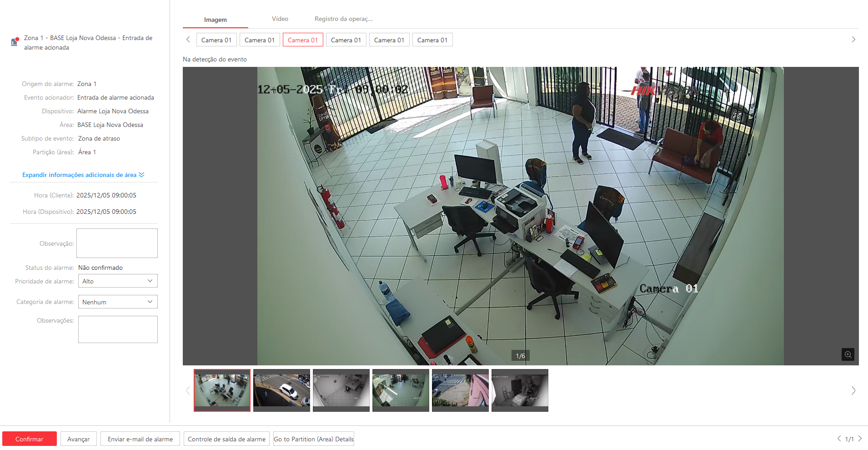This screenshot has height=450, width=868.
Task: Click the magnifier zoom icon on image
Action: pyautogui.click(x=848, y=354)
